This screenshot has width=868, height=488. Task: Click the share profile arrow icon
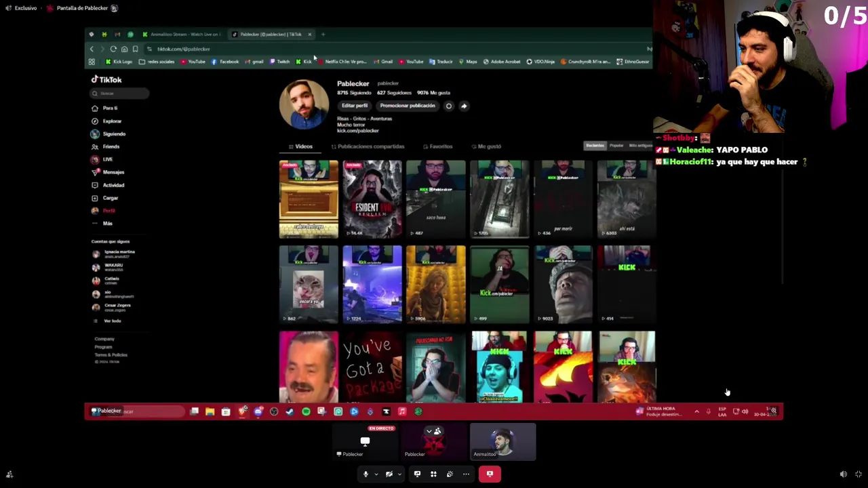pos(464,106)
